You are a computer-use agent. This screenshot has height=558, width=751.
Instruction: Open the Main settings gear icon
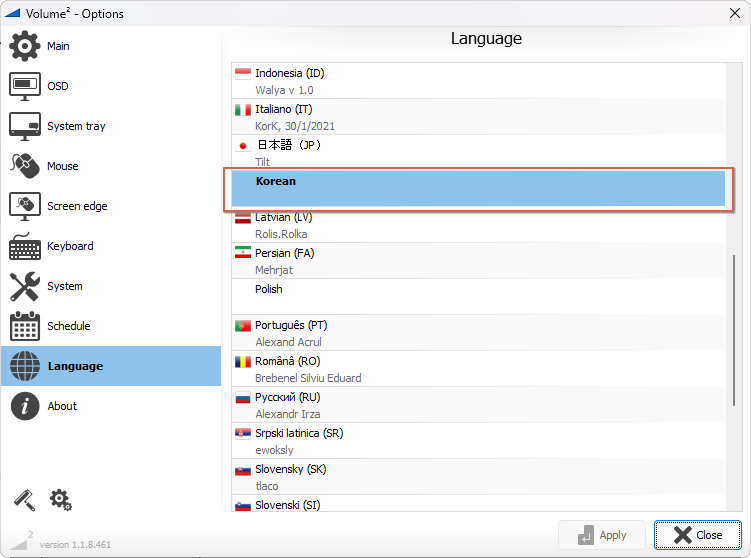[x=25, y=46]
